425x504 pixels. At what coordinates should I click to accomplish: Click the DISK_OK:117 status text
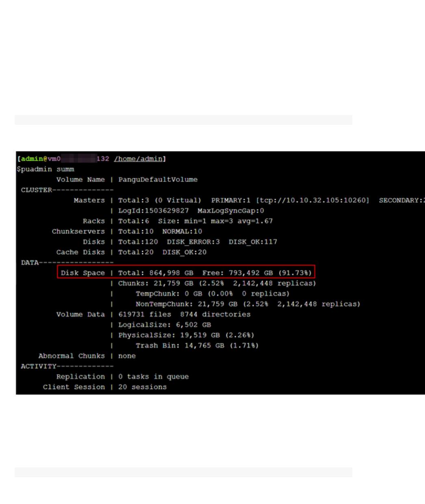(253, 242)
